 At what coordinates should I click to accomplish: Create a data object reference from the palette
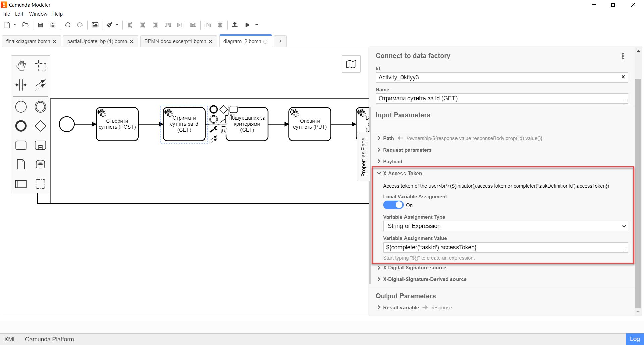21,164
